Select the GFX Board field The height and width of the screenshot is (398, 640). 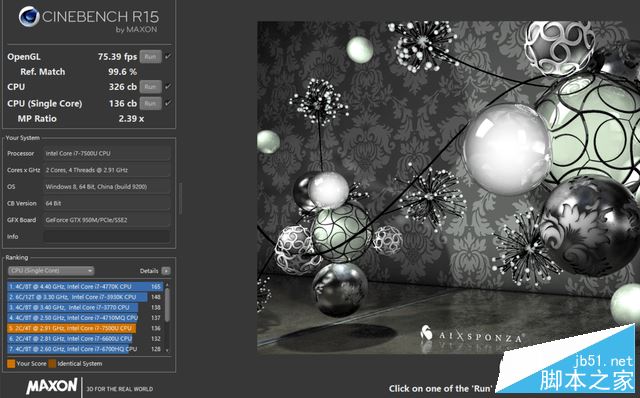(x=107, y=220)
